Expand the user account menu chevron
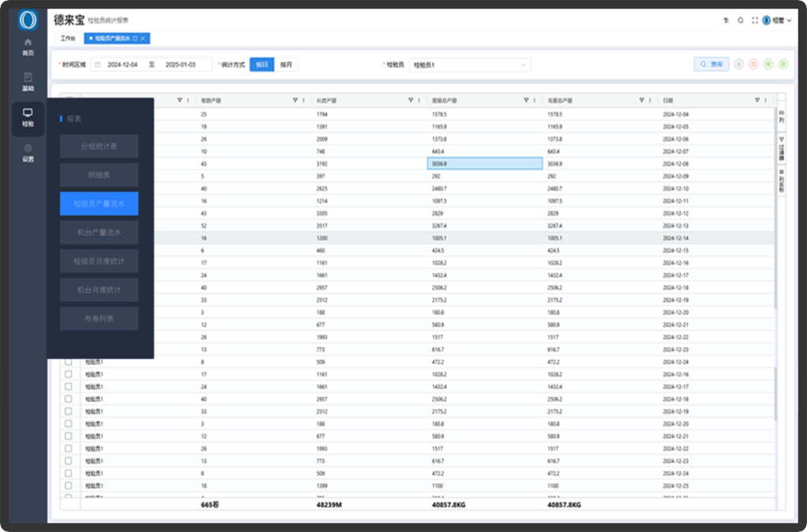Image resolution: width=807 pixels, height=532 pixels. pos(789,20)
